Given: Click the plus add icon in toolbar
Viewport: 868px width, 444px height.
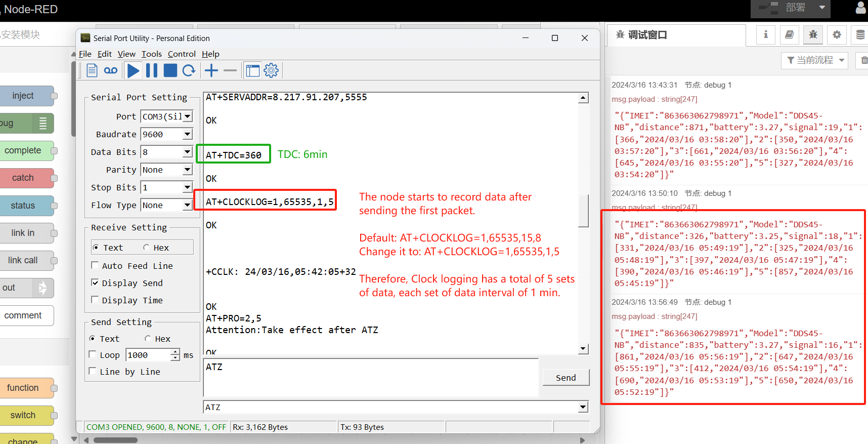Looking at the screenshot, I should coord(211,70).
